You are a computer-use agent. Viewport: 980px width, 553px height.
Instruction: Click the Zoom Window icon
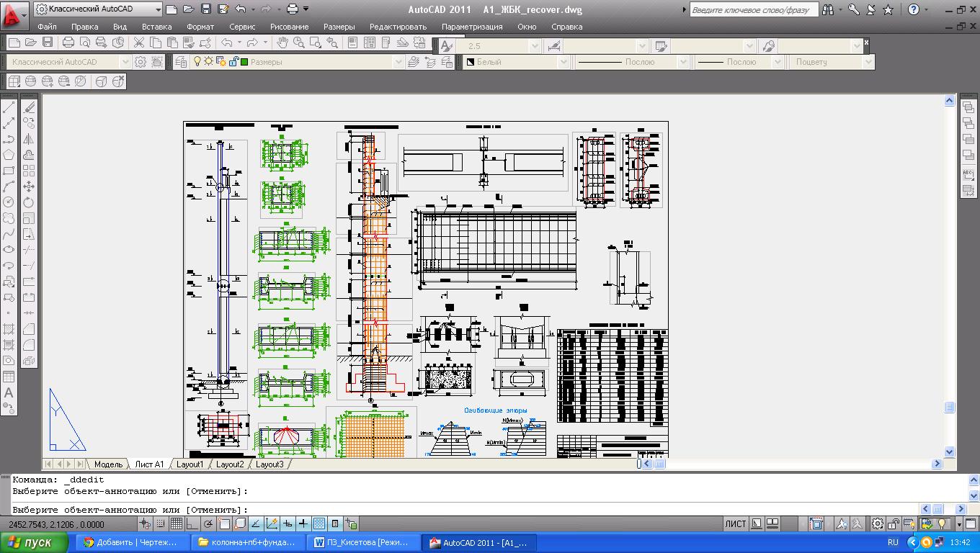[314, 43]
